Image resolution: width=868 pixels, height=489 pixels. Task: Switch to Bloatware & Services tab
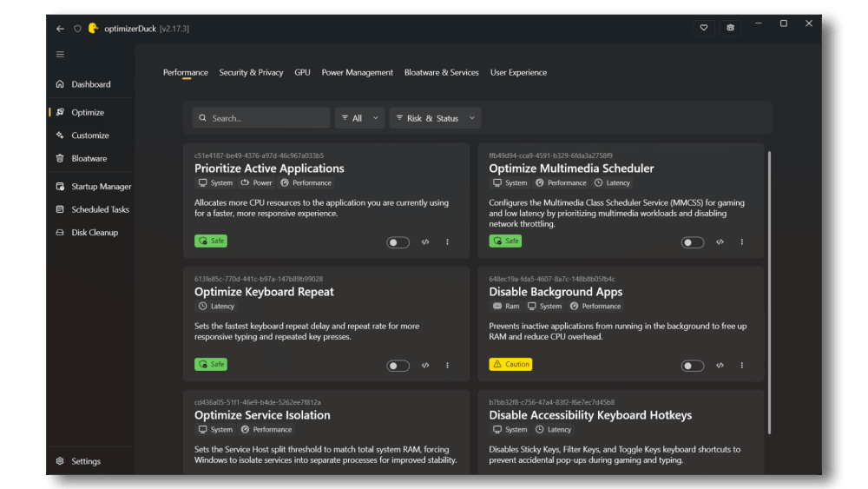441,73
